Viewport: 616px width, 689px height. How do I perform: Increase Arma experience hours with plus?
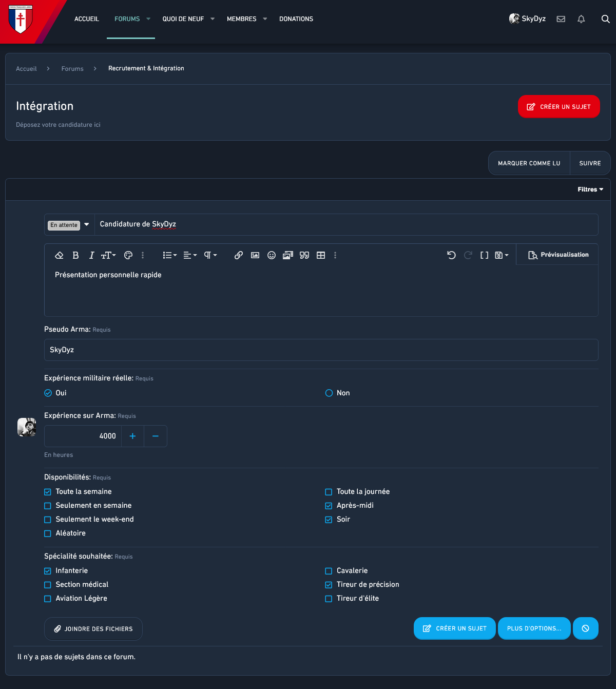pos(132,436)
